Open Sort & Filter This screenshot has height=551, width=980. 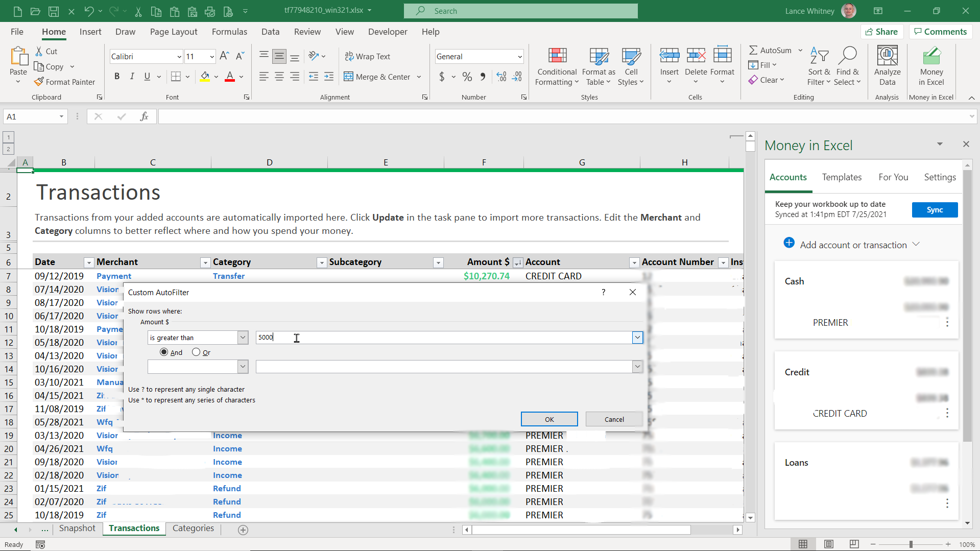(x=819, y=67)
